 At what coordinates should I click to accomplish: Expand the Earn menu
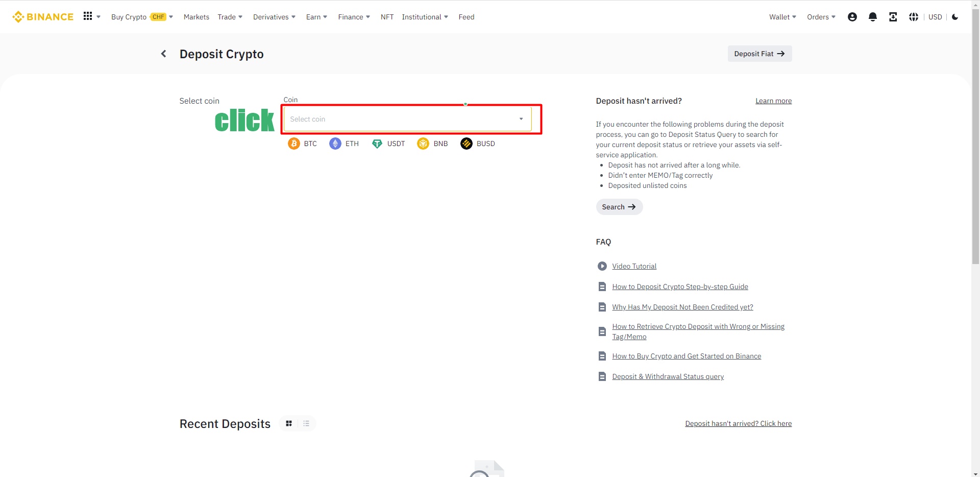pos(317,17)
